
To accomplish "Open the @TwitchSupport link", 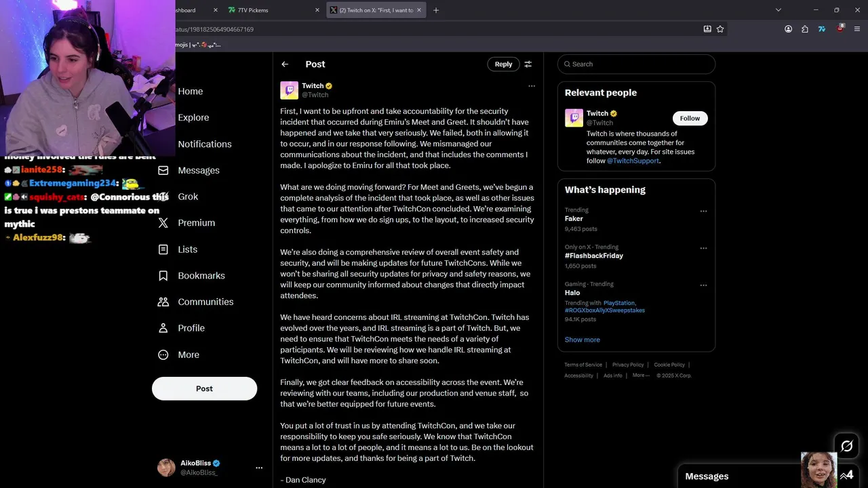I will point(633,161).
